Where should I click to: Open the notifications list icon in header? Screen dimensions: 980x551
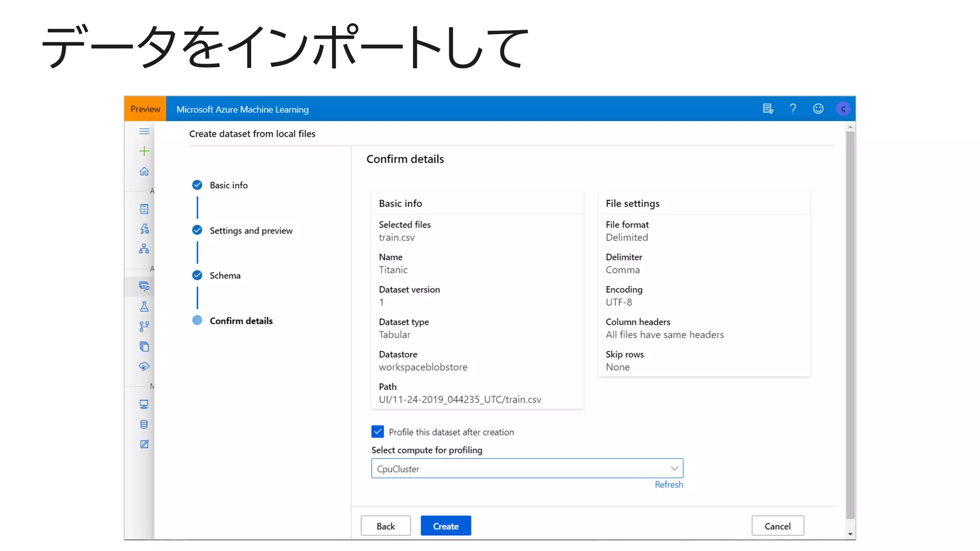[x=768, y=109]
